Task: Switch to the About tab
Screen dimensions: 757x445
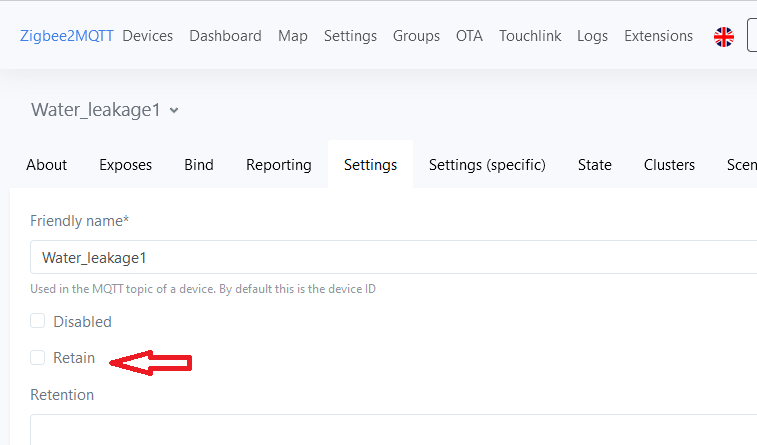Action: (47, 165)
